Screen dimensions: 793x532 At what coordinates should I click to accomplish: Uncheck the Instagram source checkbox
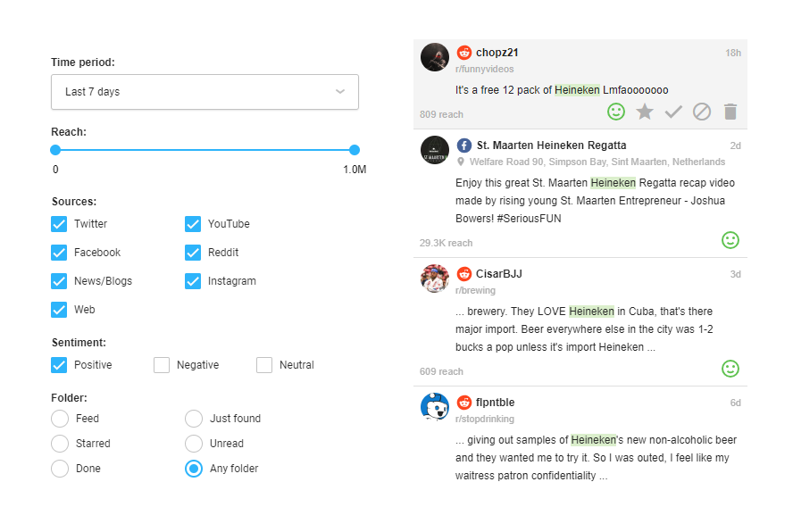[193, 281]
